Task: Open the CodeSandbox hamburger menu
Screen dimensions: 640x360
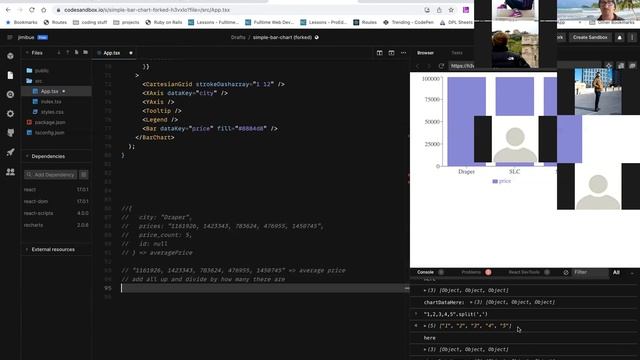Action: click(x=10, y=37)
